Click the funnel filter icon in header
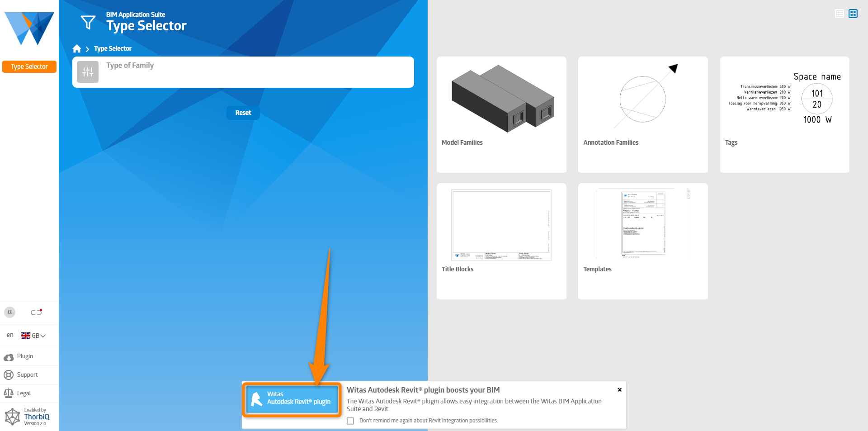The image size is (868, 431). pyautogui.click(x=88, y=22)
